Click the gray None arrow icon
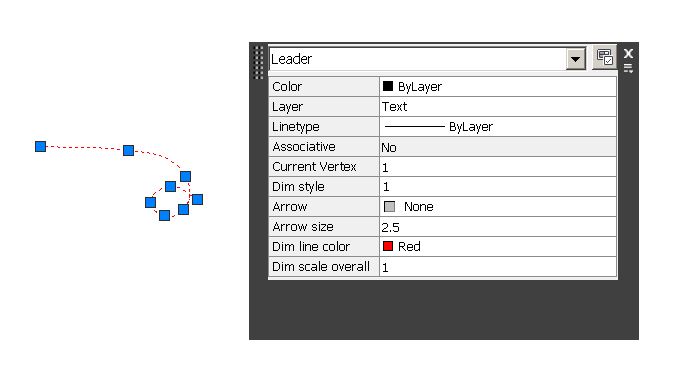This screenshot has height=390, width=687. click(x=389, y=206)
